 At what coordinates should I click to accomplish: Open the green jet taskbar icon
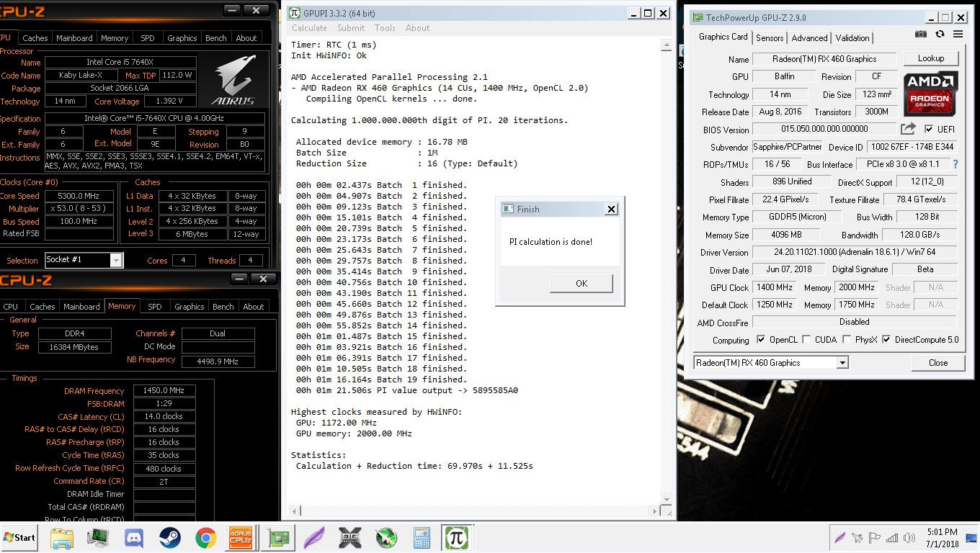386,537
